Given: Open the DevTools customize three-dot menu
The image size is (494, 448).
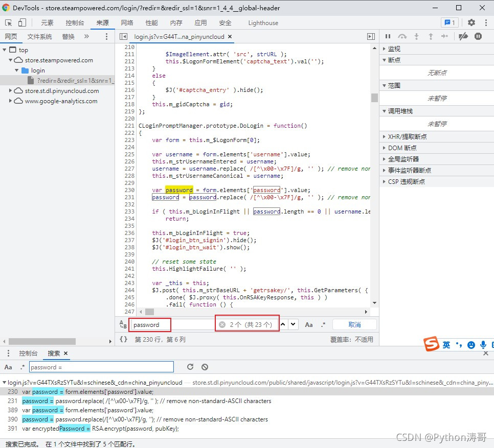Looking at the screenshot, I should pyautogui.click(x=486, y=22).
